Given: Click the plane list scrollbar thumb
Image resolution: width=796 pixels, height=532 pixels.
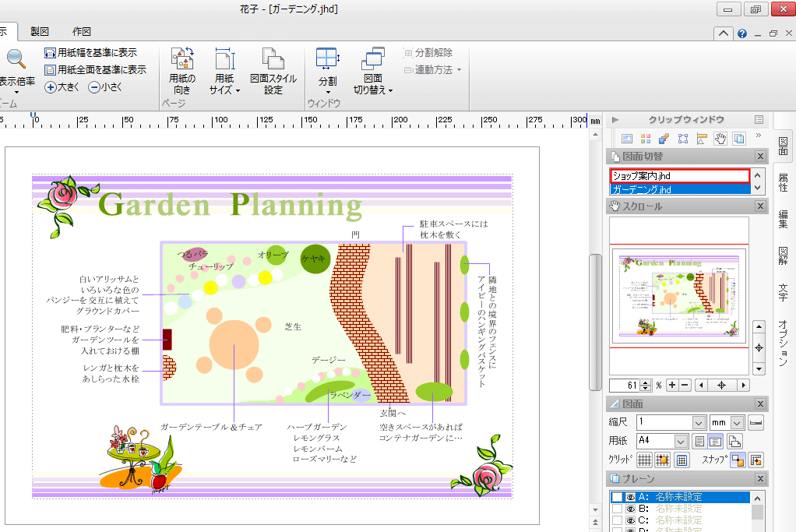Looking at the screenshot, I should click(x=757, y=512).
